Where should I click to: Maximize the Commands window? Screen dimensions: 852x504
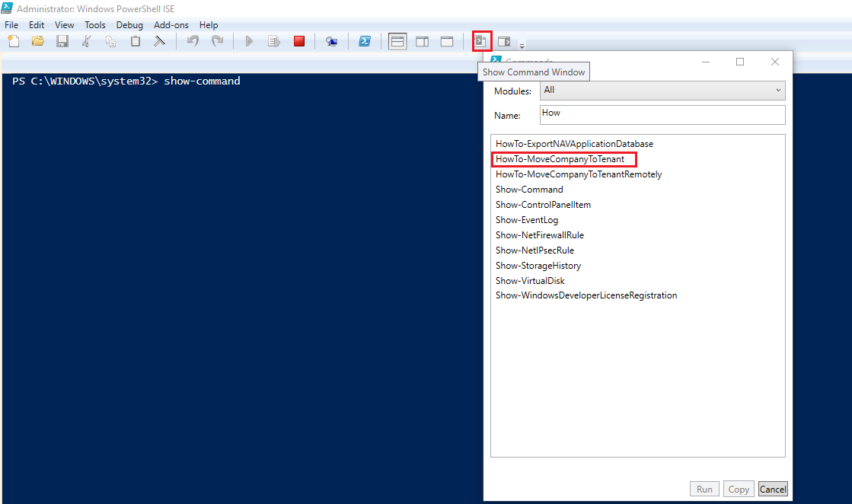(x=740, y=62)
